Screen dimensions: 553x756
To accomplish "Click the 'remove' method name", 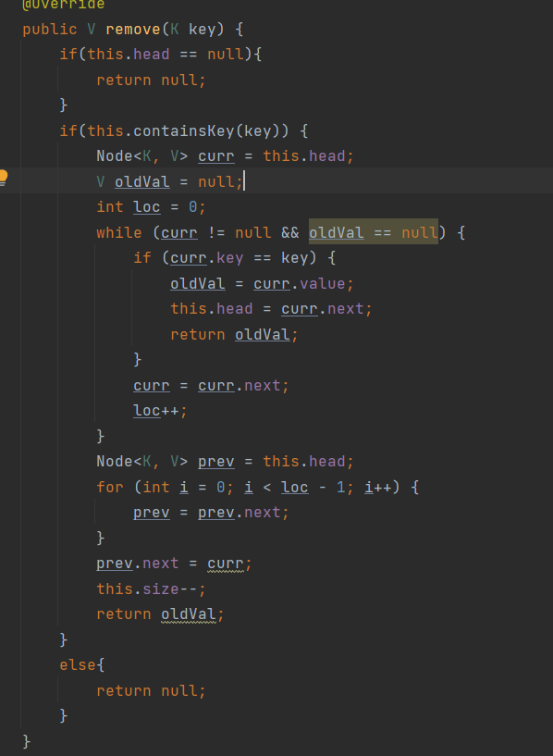I will [133, 30].
